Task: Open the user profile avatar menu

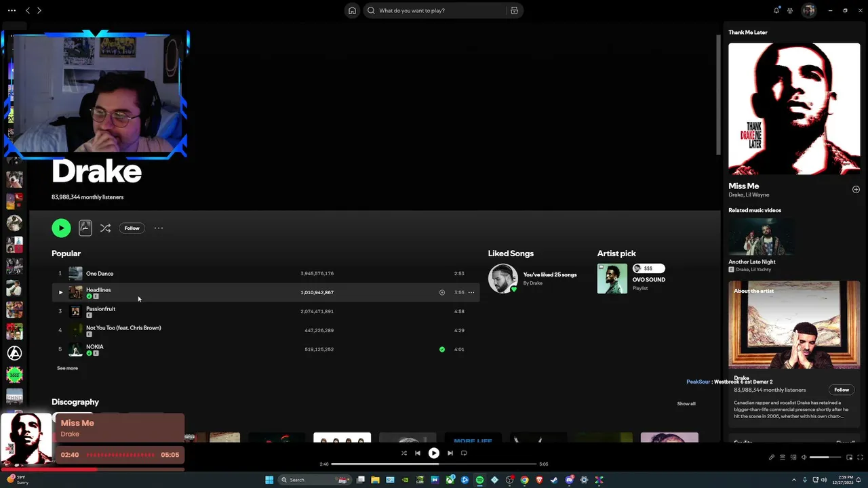Action: [808, 10]
